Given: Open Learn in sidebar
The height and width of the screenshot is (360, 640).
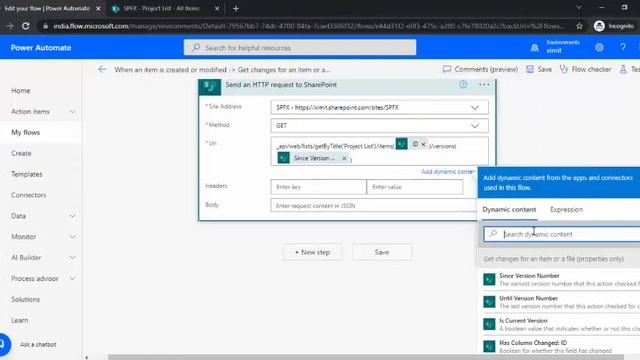Looking at the screenshot, I should 20,320.
